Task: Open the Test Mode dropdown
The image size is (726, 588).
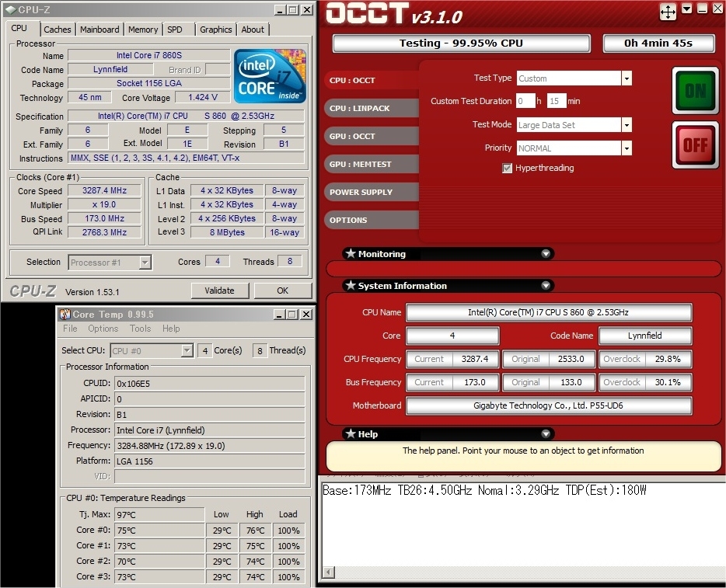Action: point(627,125)
